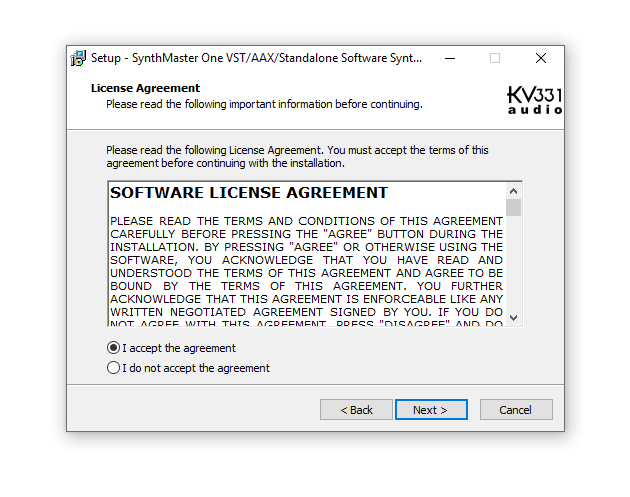The image size is (630, 497).
Task: Click the "License Agreement" page title
Action: [x=145, y=88]
